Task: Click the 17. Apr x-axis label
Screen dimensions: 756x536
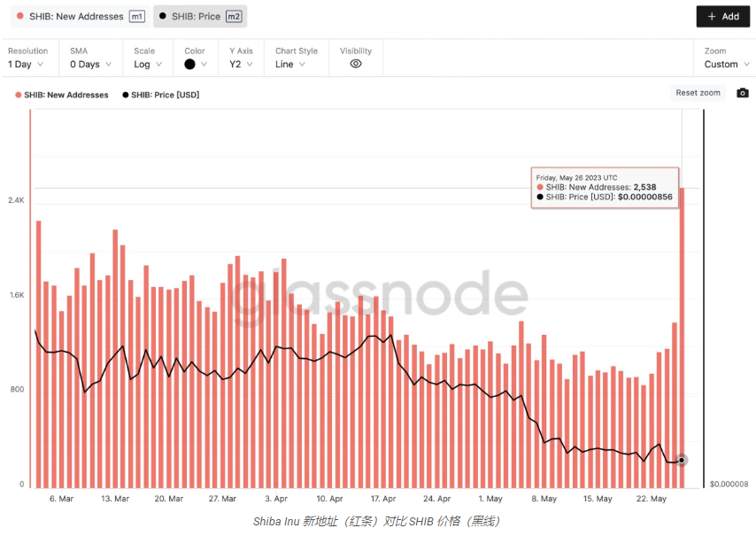Action: pos(383,499)
